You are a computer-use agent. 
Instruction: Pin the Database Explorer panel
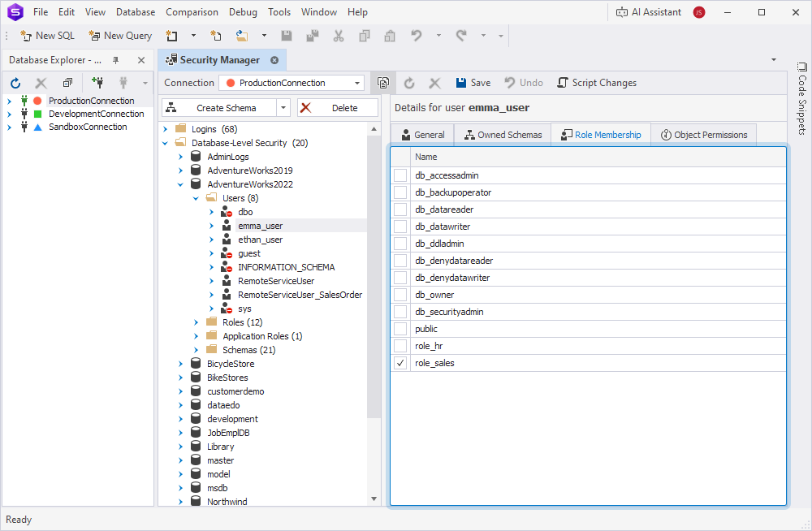coord(114,59)
